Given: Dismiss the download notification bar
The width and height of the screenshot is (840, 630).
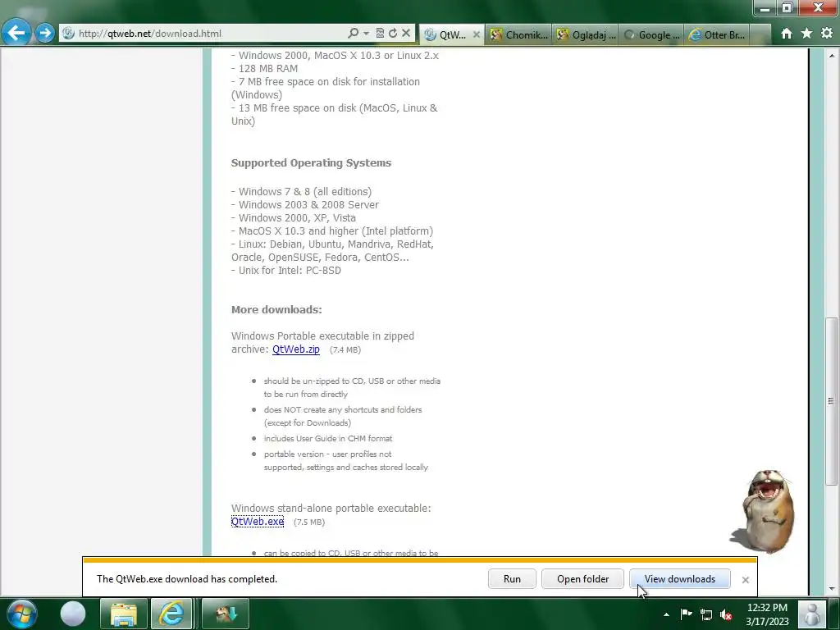Looking at the screenshot, I should (745, 580).
